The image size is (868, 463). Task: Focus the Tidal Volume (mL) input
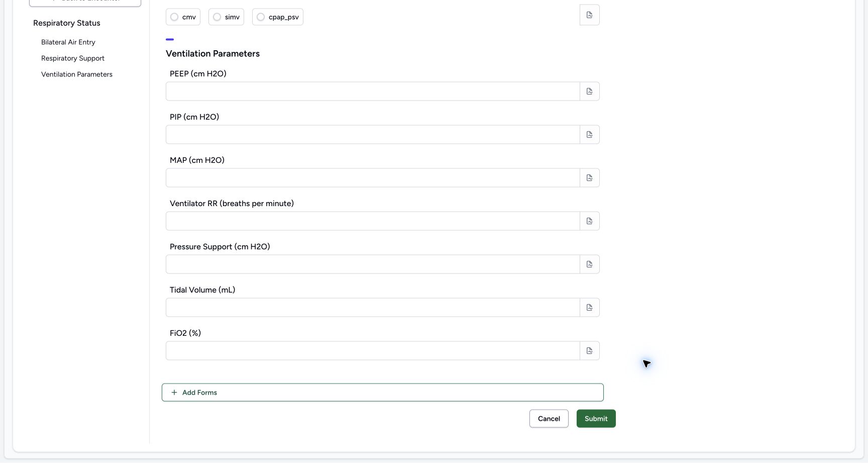pyautogui.click(x=373, y=308)
